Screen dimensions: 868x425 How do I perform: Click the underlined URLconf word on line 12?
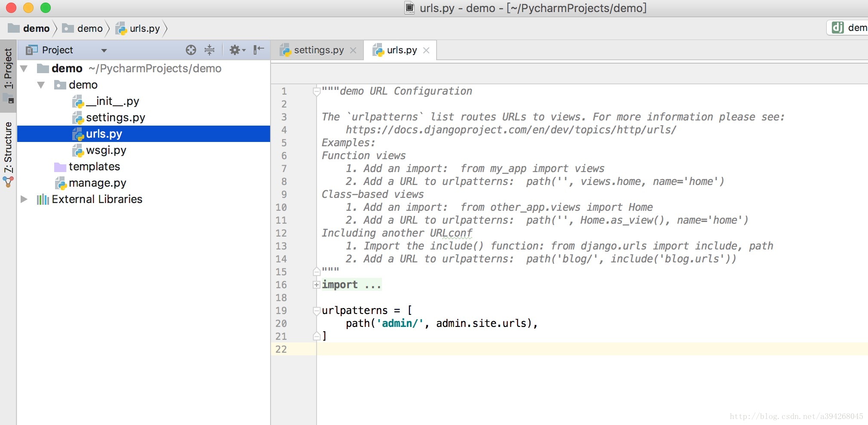(451, 233)
